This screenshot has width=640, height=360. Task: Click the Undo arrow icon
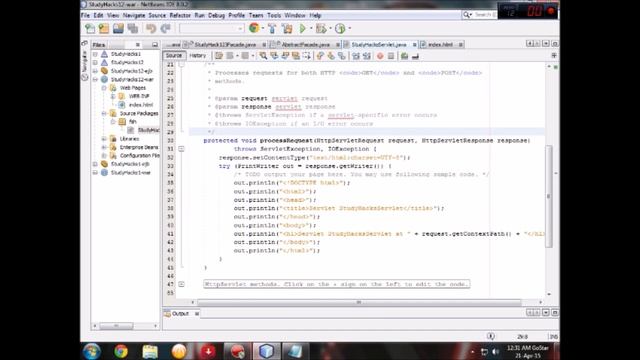tap(151, 29)
